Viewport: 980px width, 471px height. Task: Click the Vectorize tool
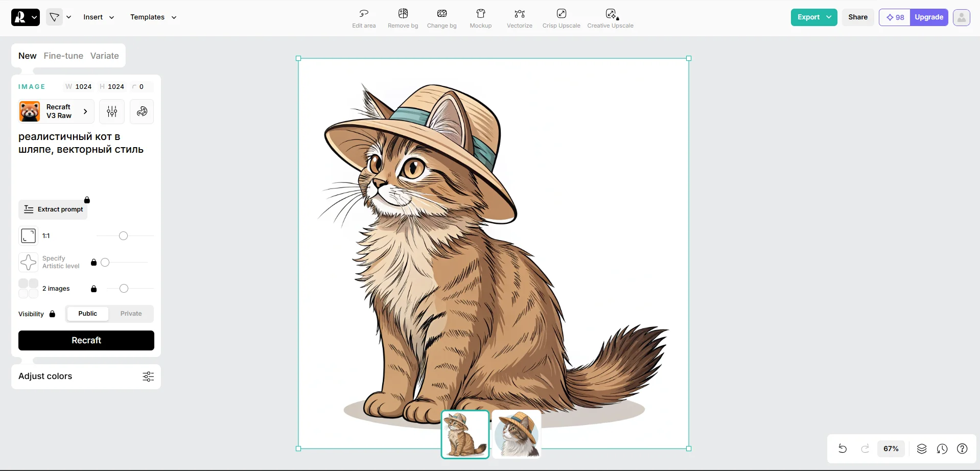click(x=520, y=18)
